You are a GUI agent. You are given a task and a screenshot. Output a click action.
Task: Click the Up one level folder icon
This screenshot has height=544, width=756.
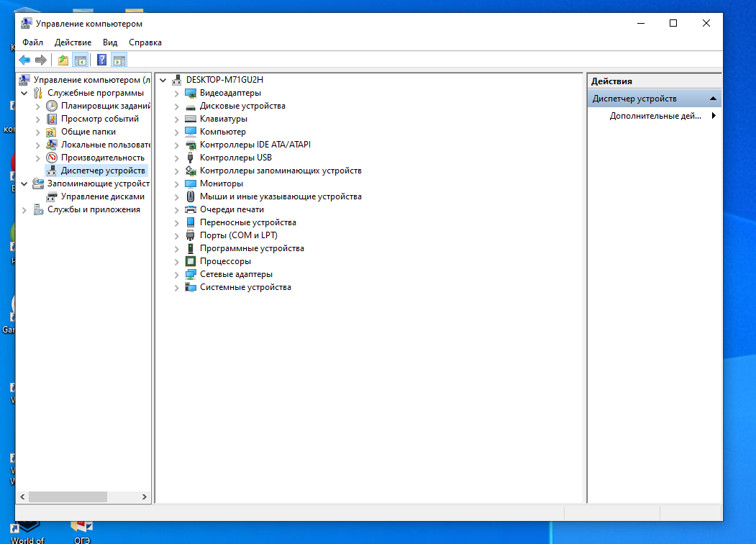point(63,60)
